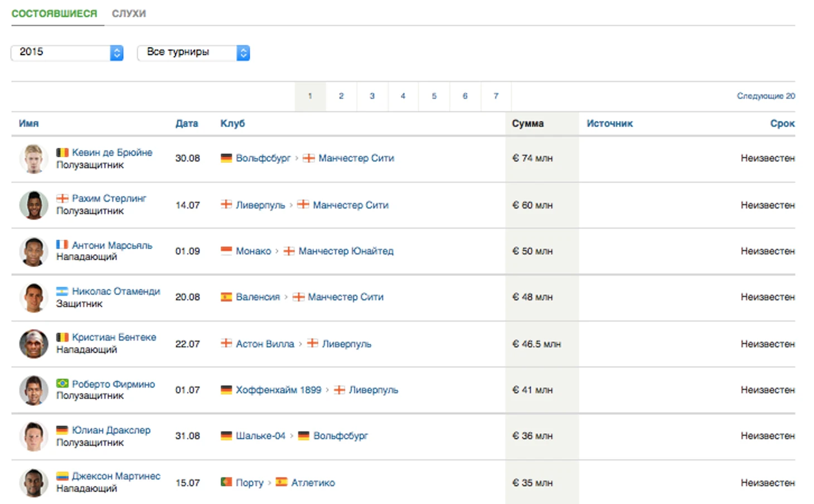The width and height of the screenshot is (814, 504).
Task: Switch to the Слухи tab
Action: 129,13
